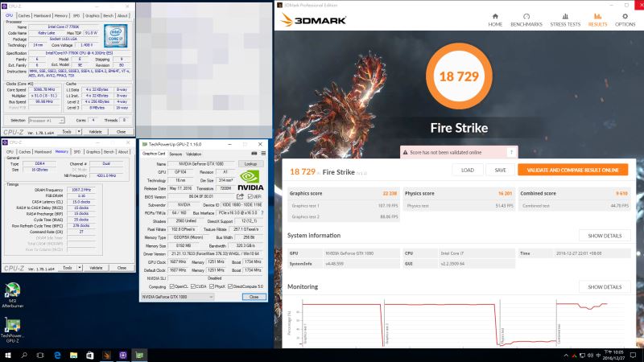
Task: Click the NVIDIA logo in GPU-Z
Action: [250, 180]
